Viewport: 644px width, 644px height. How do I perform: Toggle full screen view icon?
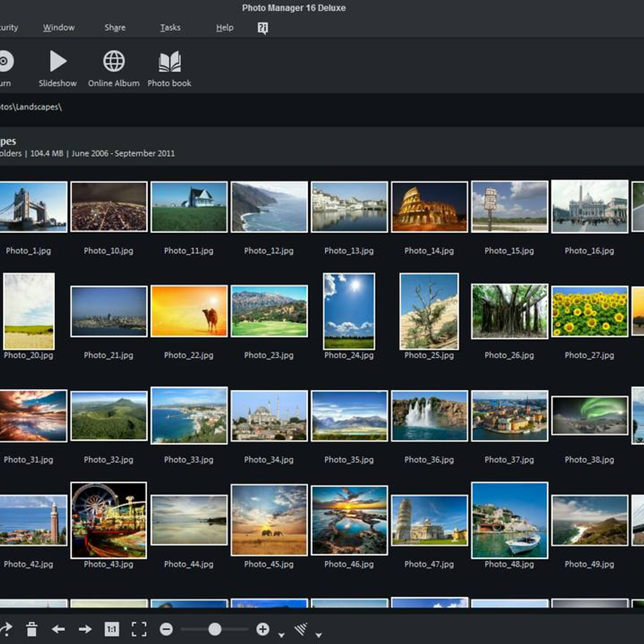click(x=139, y=629)
